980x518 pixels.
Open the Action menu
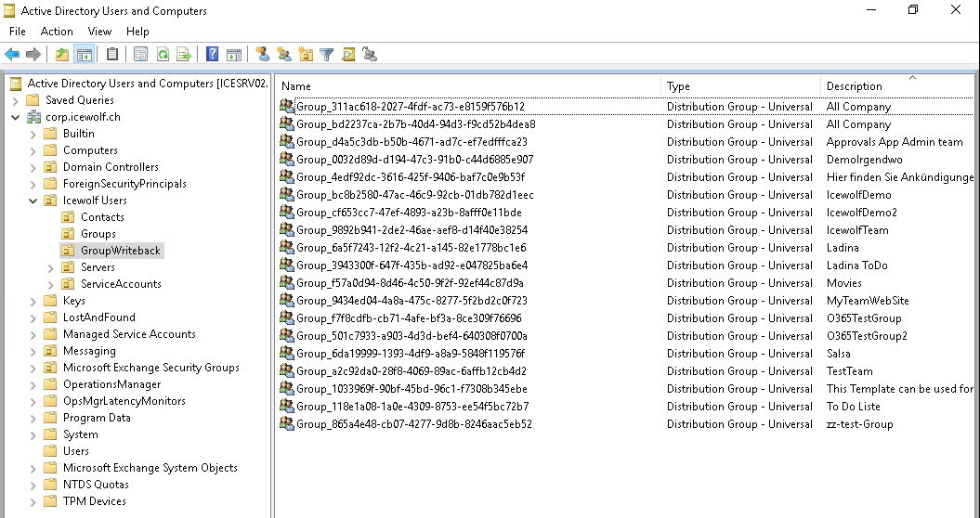(57, 32)
